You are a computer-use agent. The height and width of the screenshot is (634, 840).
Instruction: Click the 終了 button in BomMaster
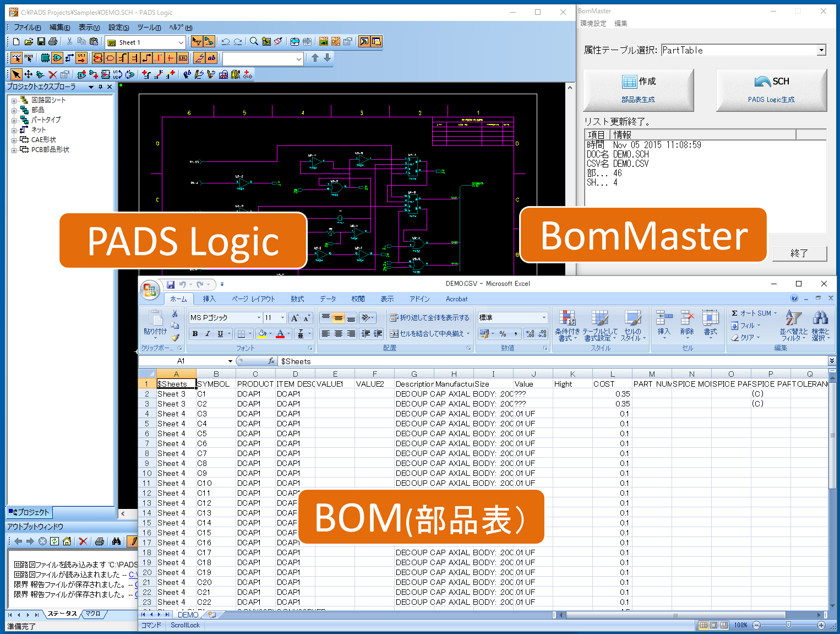point(799,253)
